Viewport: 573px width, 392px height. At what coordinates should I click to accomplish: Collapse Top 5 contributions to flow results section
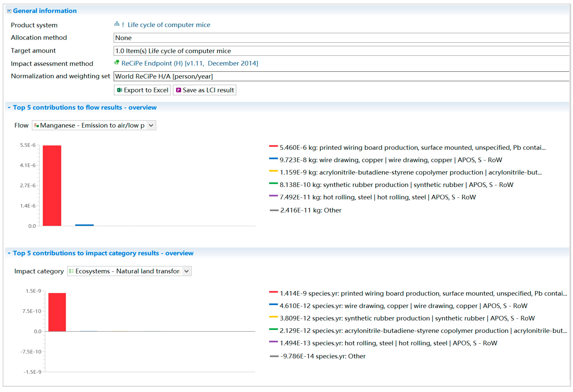(9, 108)
